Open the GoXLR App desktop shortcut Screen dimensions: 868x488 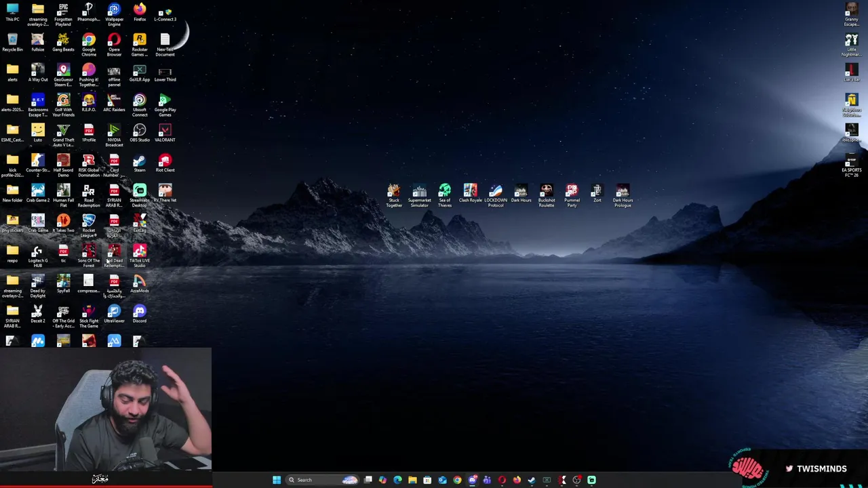coord(140,73)
